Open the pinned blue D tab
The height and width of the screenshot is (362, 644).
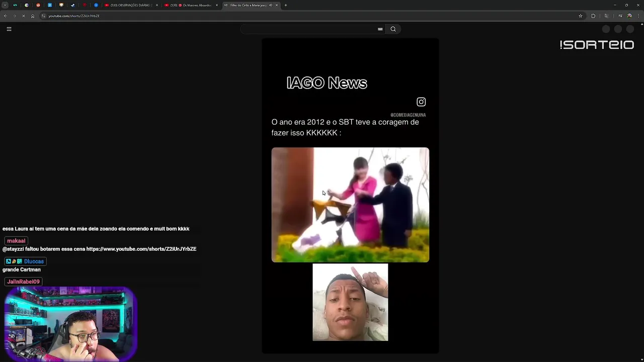pyautogui.click(x=50, y=5)
